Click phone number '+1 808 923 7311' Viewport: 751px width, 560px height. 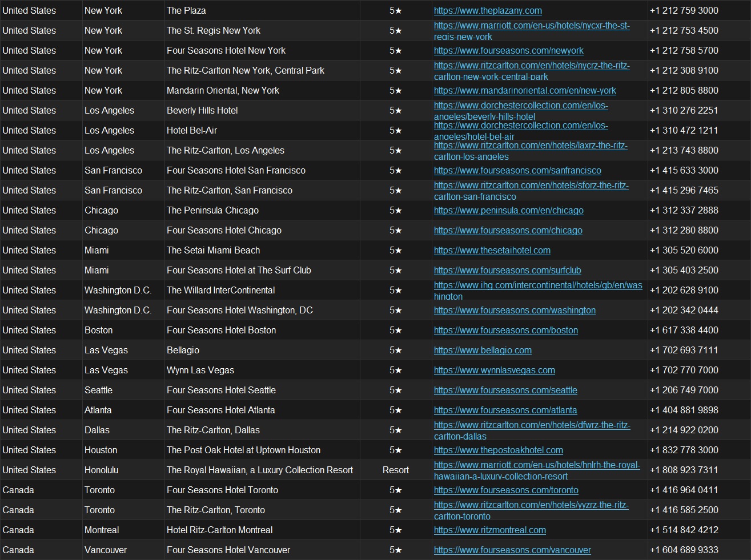pos(684,470)
